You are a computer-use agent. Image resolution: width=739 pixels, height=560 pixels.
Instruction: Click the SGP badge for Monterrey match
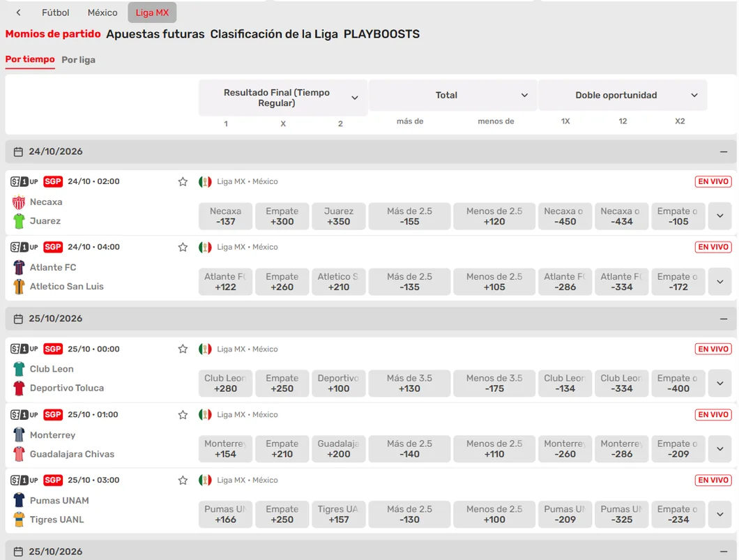pyautogui.click(x=53, y=414)
